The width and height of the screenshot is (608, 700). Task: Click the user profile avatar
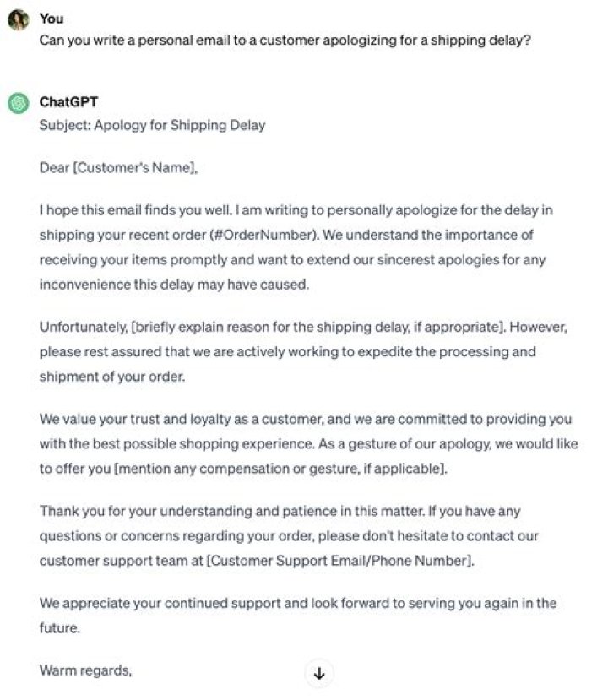pos(19,20)
